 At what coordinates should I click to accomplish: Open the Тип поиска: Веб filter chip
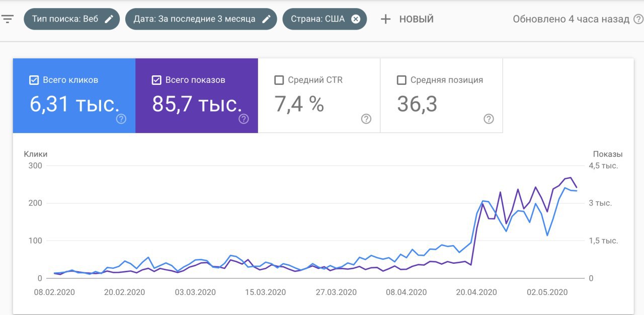pyautogui.click(x=65, y=19)
